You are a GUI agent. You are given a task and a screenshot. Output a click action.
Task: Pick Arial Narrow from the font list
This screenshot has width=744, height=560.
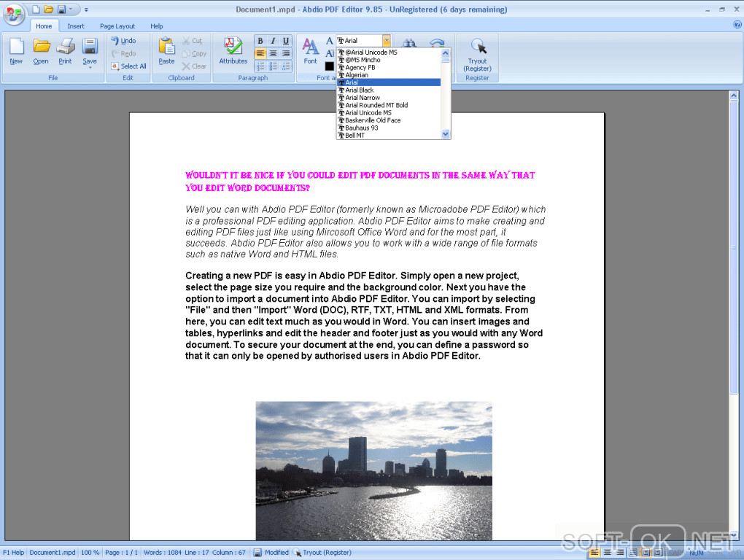[389, 98]
